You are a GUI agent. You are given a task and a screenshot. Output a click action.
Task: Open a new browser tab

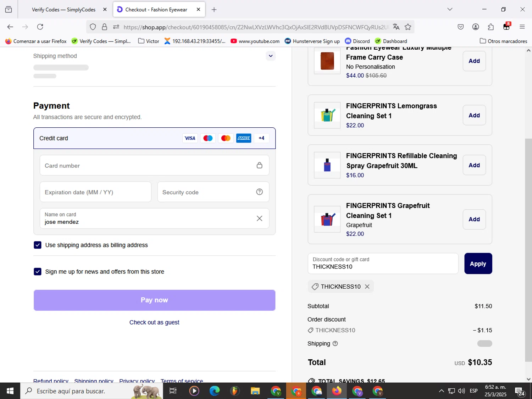pos(214,10)
